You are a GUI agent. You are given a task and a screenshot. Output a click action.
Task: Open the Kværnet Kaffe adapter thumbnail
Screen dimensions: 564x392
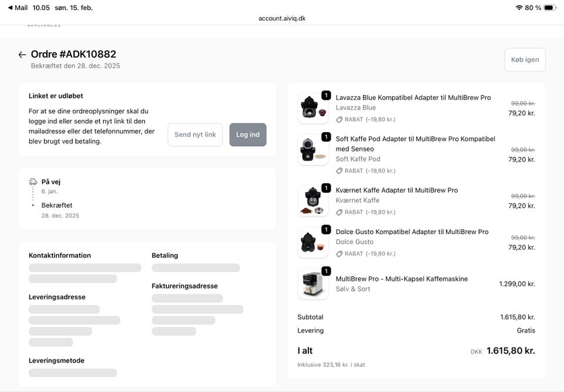click(313, 201)
